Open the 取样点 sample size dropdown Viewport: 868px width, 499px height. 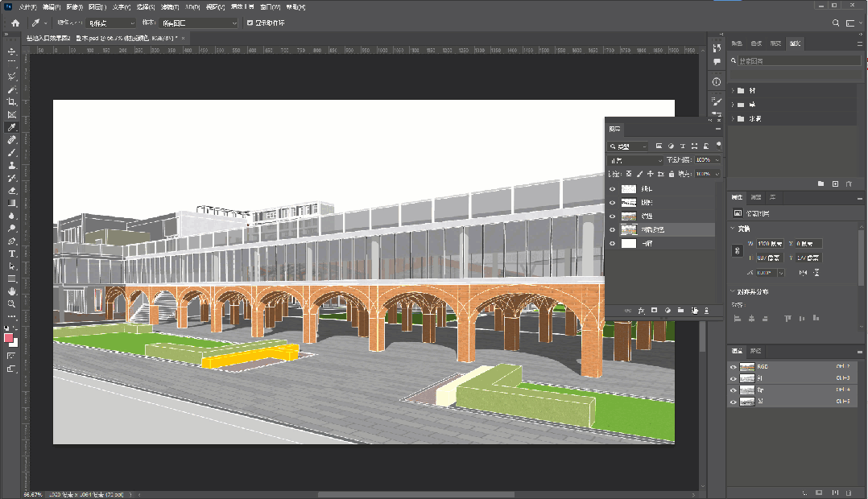click(112, 23)
